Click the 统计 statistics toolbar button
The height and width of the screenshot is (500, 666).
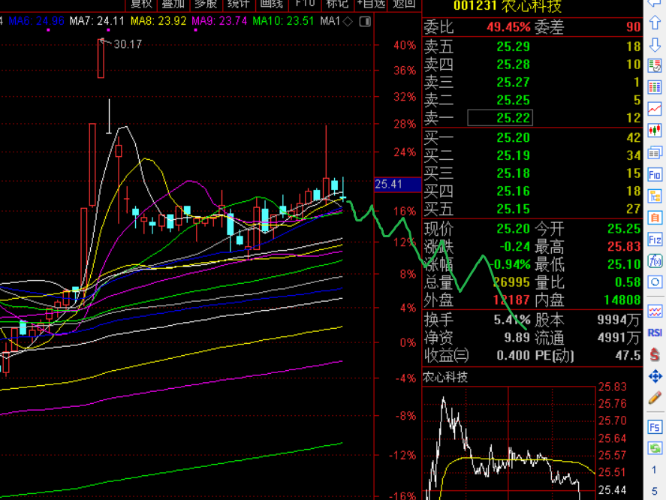[239, 4]
